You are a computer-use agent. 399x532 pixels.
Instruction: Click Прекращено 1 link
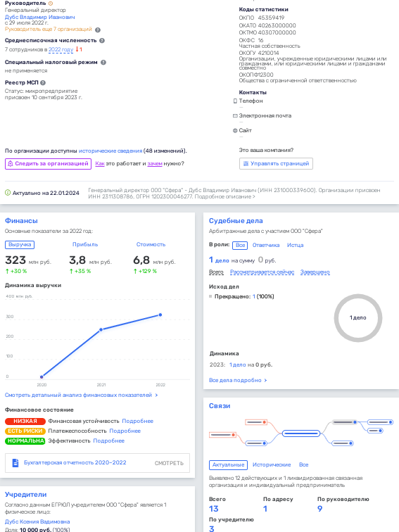click(254, 296)
